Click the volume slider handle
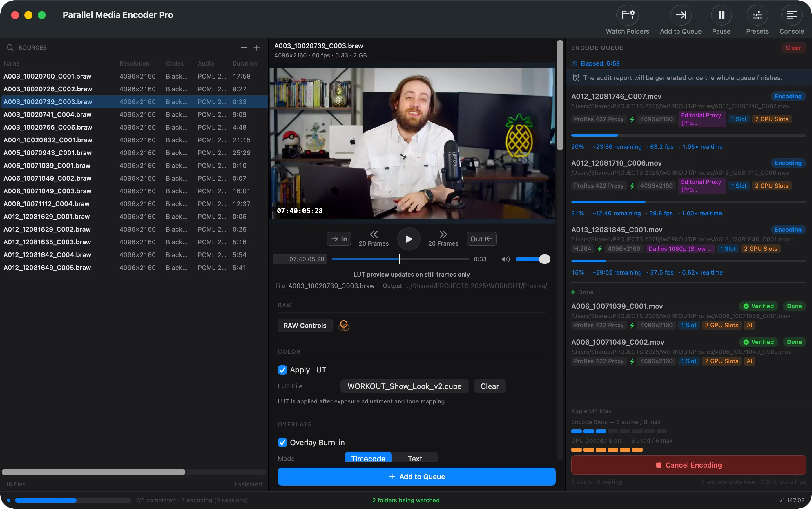 coord(544,259)
